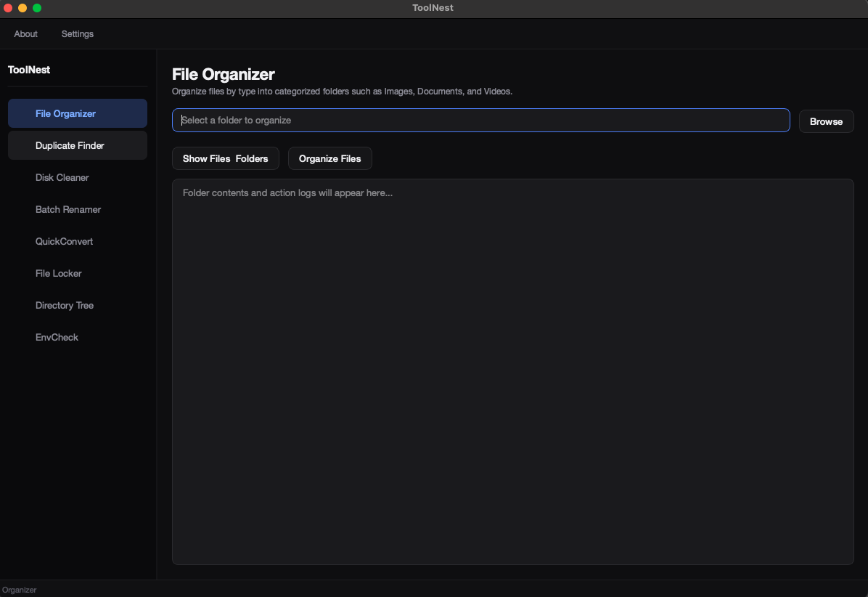
Task: Maximize the window using the green button
Action: pyautogui.click(x=37, y=8)
